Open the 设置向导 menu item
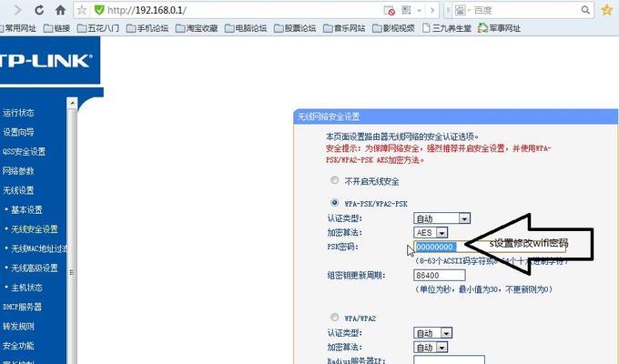This screenshot has width=619, height=364. coord(18,132)
